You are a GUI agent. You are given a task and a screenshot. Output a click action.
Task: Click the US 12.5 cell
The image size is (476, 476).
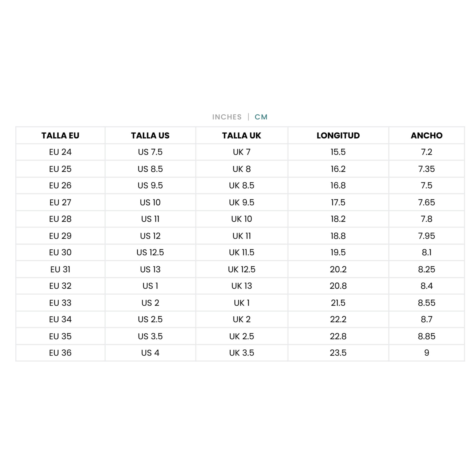(150, 253)
